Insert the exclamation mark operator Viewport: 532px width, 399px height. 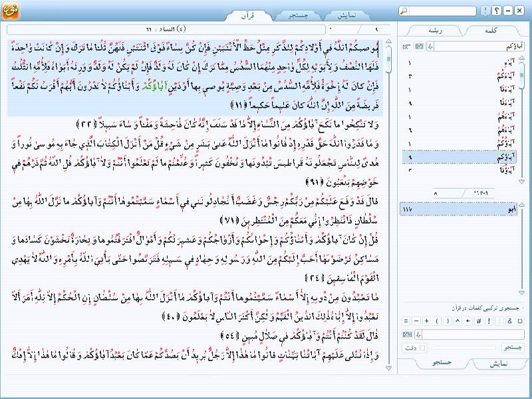pyautogui.click(x=489, y=321)
